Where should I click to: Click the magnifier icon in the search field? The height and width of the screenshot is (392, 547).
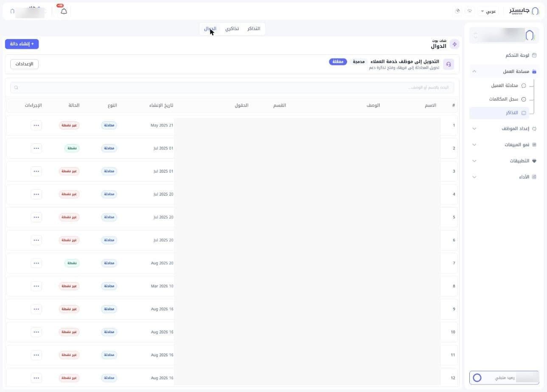click(x=16, y=88)
